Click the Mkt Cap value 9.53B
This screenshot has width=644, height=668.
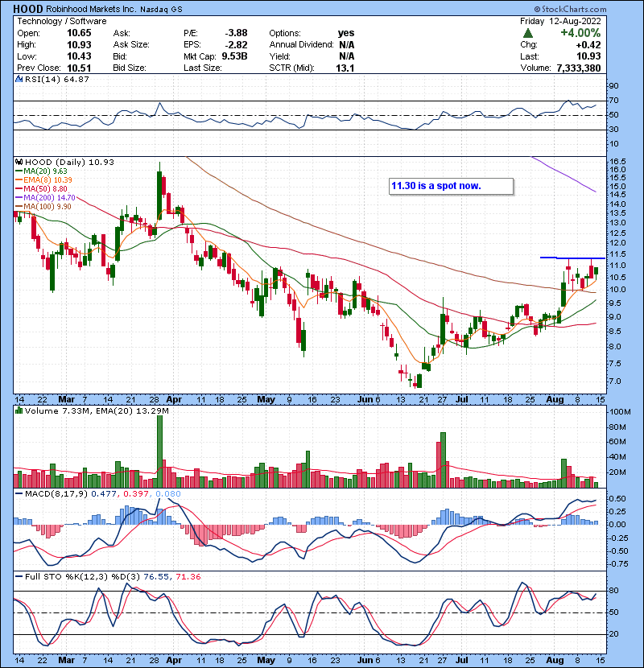coord(235,56)
